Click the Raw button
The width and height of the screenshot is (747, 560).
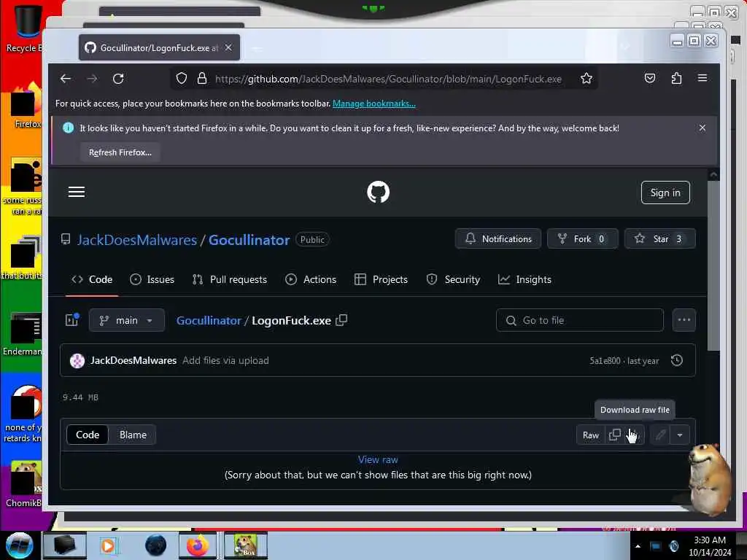[591, 435]
